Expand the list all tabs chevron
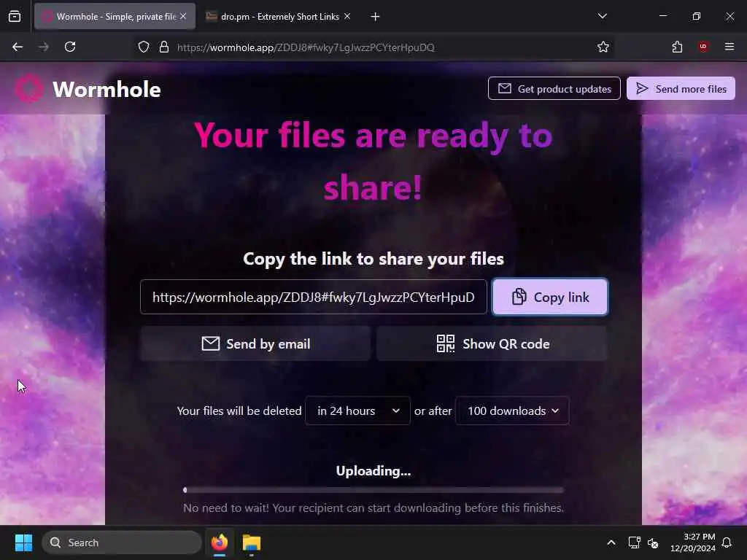The height and width of the screenshot is (560, 747). pos(602,16)
